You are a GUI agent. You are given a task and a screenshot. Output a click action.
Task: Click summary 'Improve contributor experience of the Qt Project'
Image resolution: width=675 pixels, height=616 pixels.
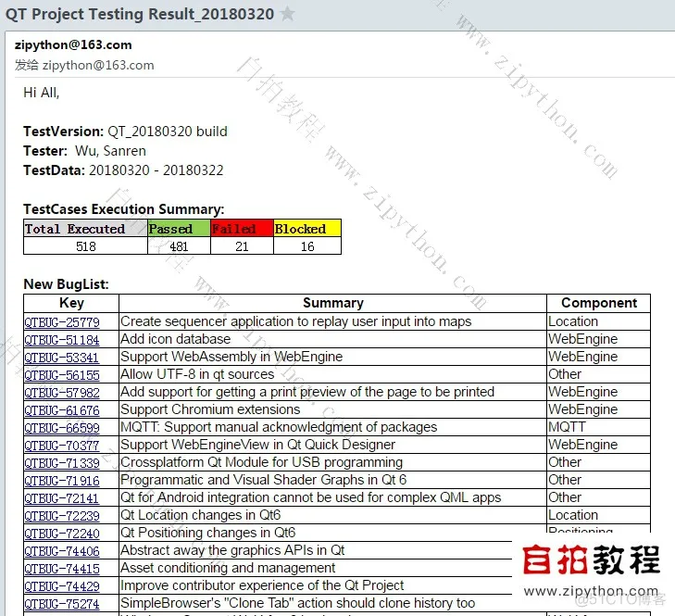262,585
